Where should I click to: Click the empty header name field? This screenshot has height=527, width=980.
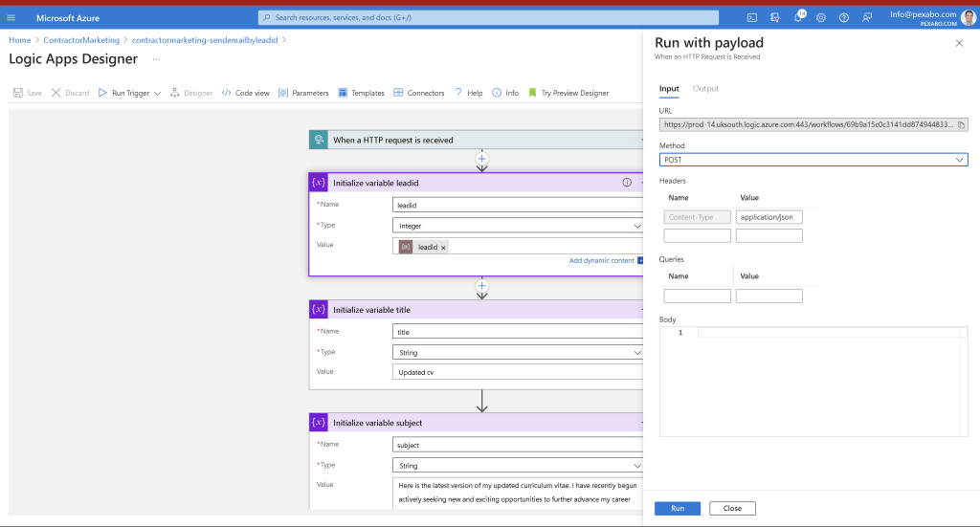(697, 235)
